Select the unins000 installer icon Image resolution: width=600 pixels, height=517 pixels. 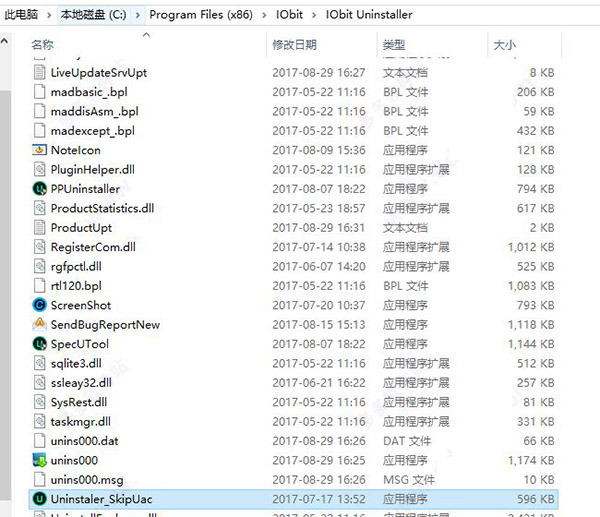pyautogui.click(x=39, y=460)
